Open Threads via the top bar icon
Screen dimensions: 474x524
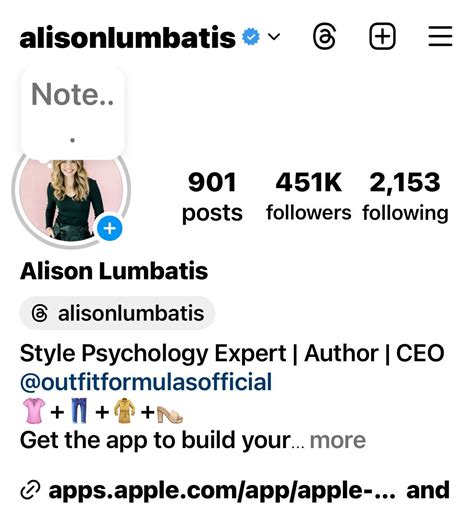point(324,37)
